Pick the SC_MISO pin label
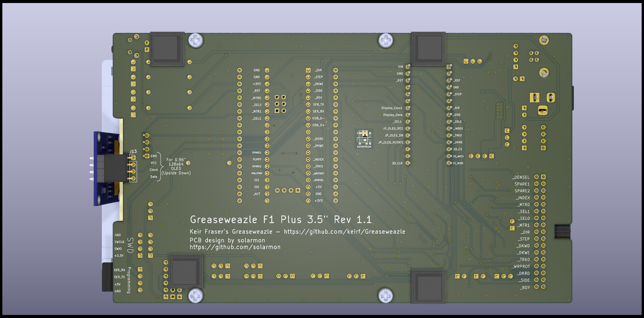Viewport: 644px width, 318px height. [x=458, y=163]
